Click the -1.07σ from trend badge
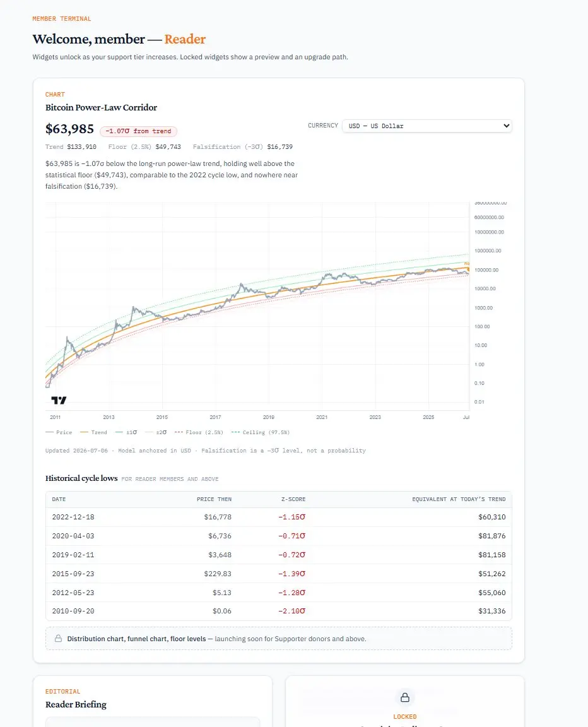The height and width of the screenshot is (727, 588). point(139,131)
